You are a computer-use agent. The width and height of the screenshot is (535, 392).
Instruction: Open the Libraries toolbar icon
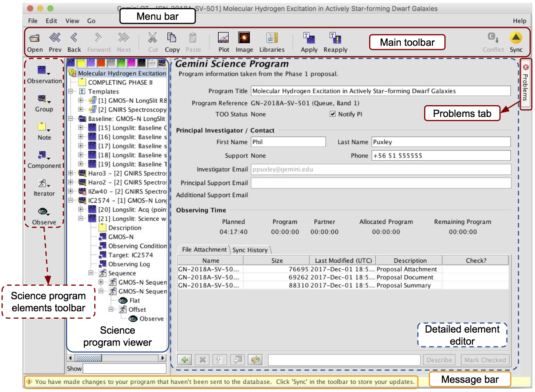[x=272, y=37]
